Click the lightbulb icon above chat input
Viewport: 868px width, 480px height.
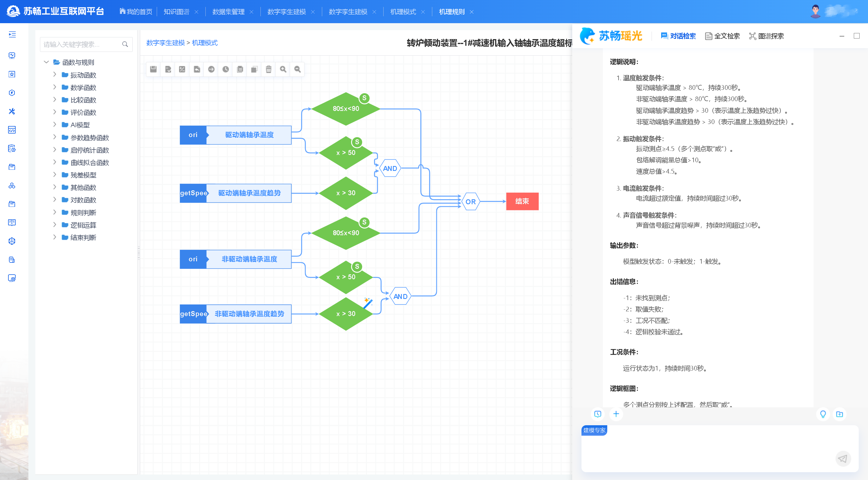(x=823, y=414)
